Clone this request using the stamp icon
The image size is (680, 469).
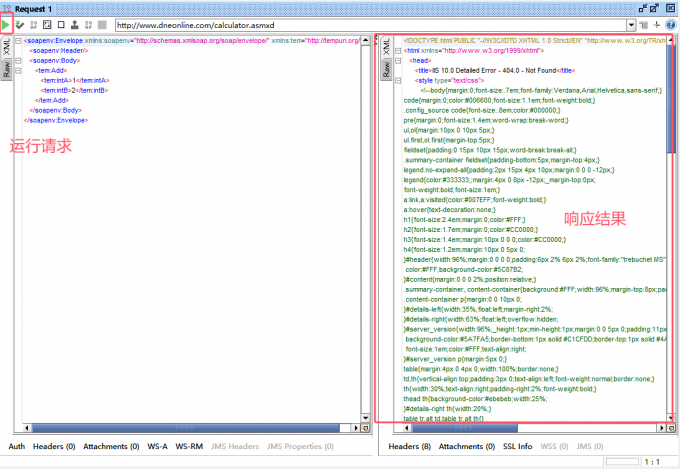tap(75, 25)
